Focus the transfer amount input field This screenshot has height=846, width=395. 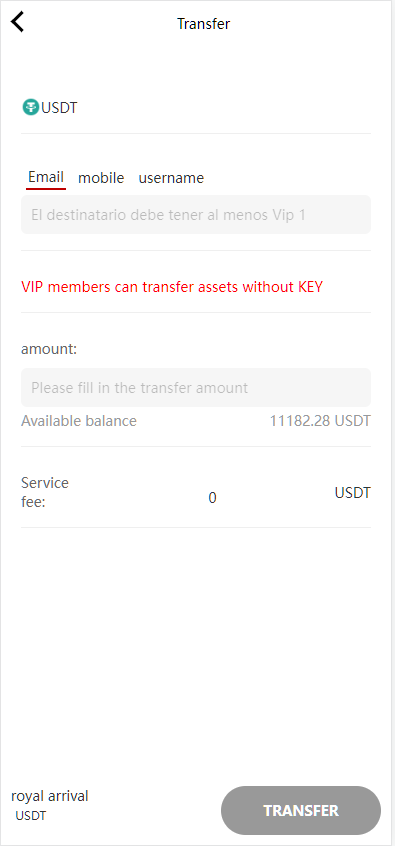pos(196,387)
